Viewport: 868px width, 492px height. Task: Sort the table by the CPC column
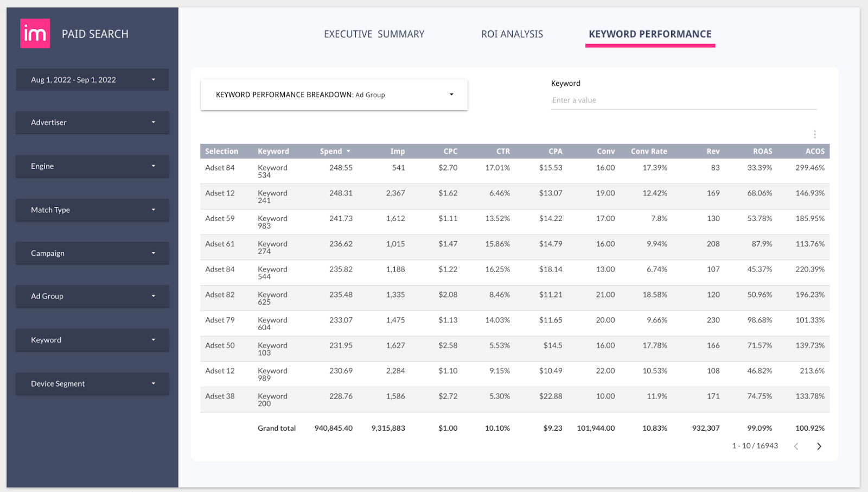click(x=450, y=151)
